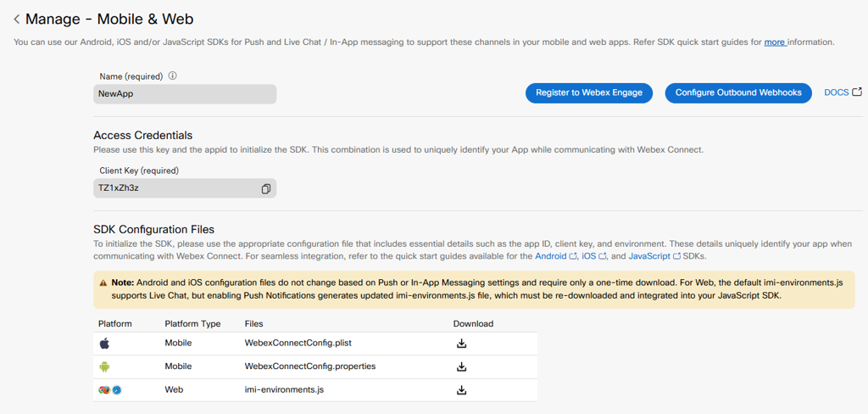Image resolution: width=868 pixels, height=414 pixels.
Task: Select imi-environments.js file name
Action: click(x=284, y=389)
